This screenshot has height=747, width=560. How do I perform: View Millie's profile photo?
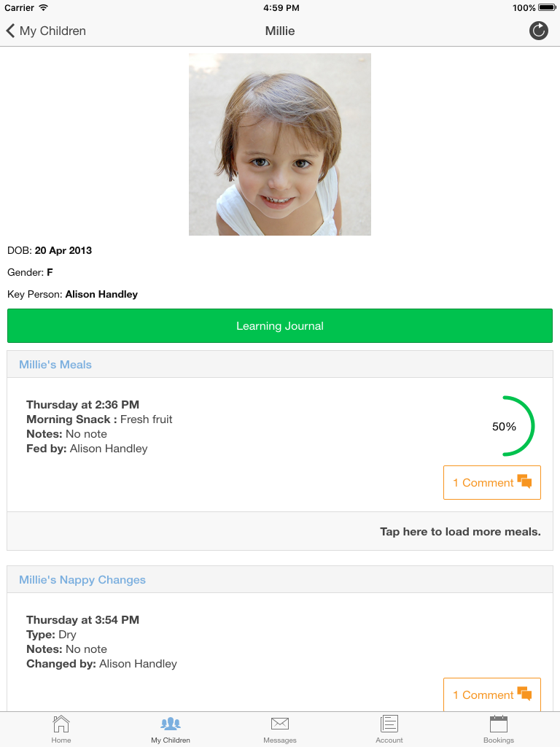pyautogui.click(x=280, y=144)
